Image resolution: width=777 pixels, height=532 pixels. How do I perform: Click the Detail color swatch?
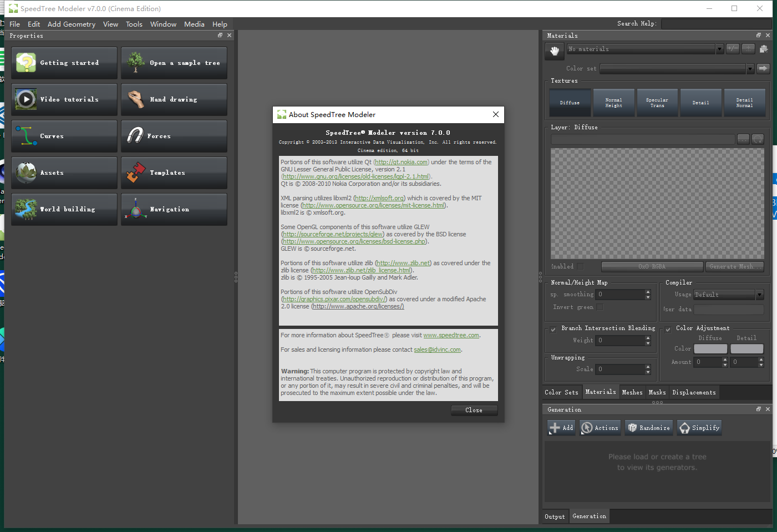(746, 348)
